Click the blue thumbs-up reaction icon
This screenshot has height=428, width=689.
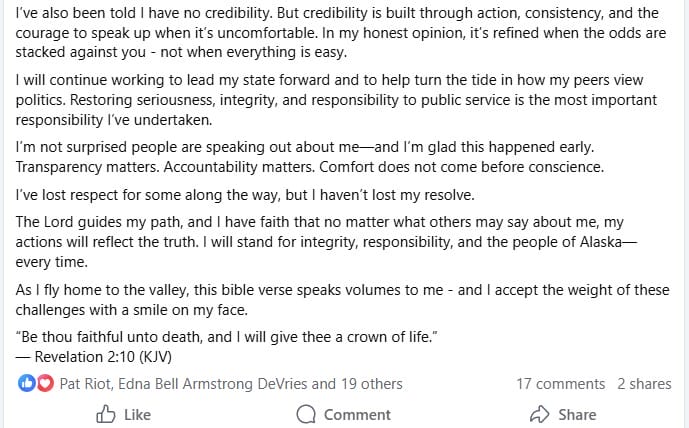26,383
